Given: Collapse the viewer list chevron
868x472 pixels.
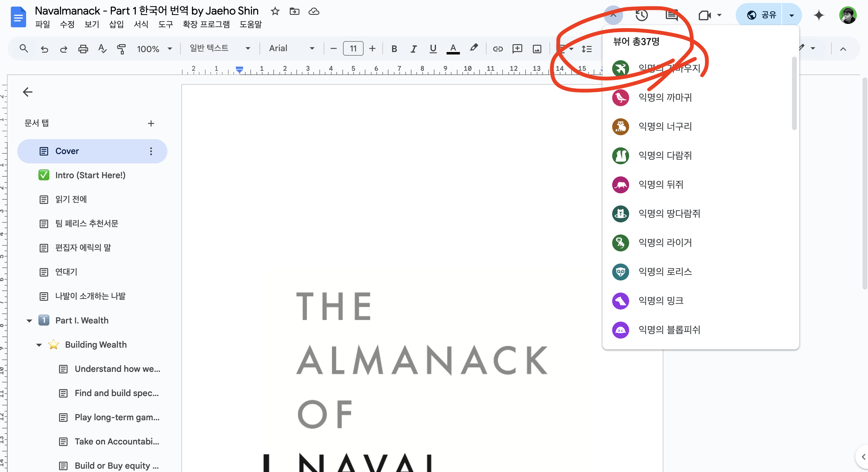Looking at the screenshot, I should click(613, 15).
